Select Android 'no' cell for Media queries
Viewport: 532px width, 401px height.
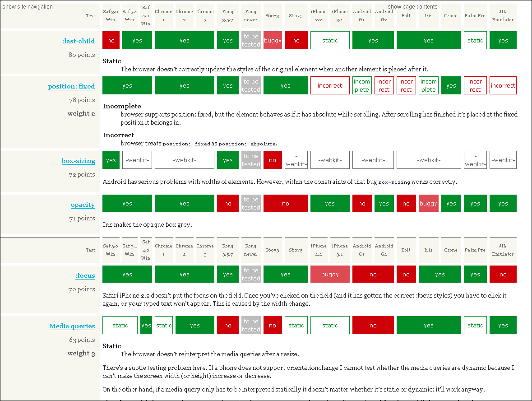(x=373, y=325)
